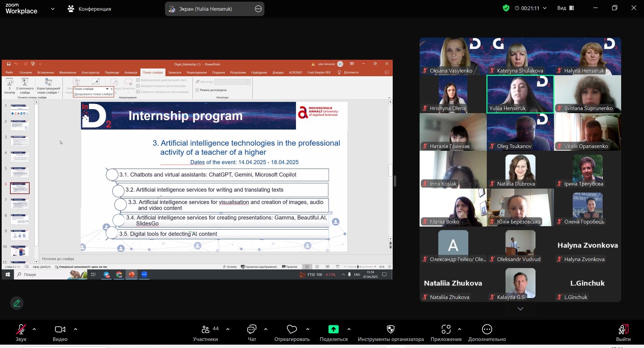Open the Участники participants panel

point(206,330)
